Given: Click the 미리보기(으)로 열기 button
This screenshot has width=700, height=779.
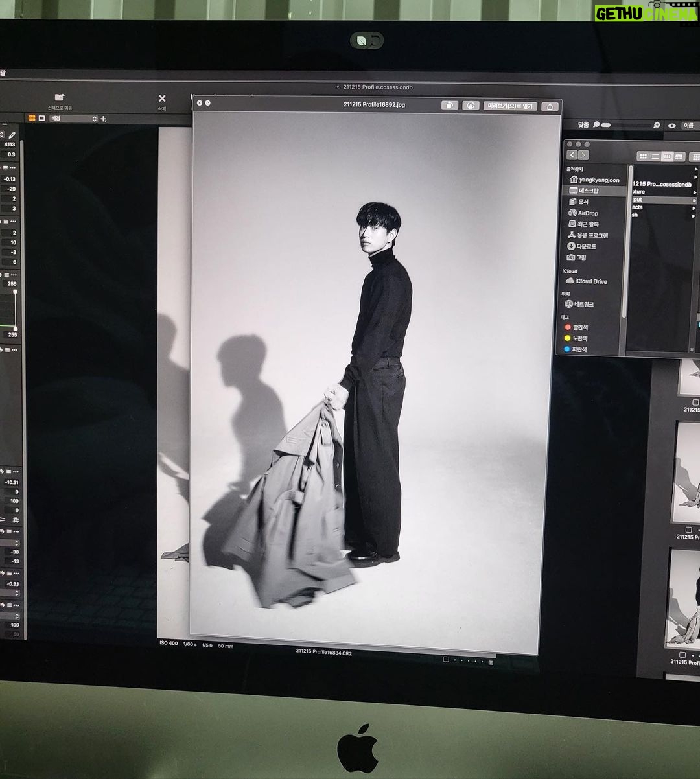Looking at the screenshot, I should tap(510, 106).
